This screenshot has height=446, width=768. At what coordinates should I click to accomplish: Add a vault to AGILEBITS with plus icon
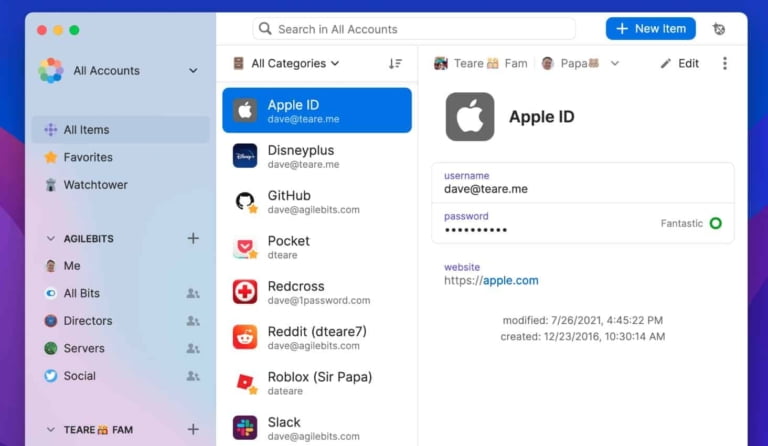click(193, 238)
